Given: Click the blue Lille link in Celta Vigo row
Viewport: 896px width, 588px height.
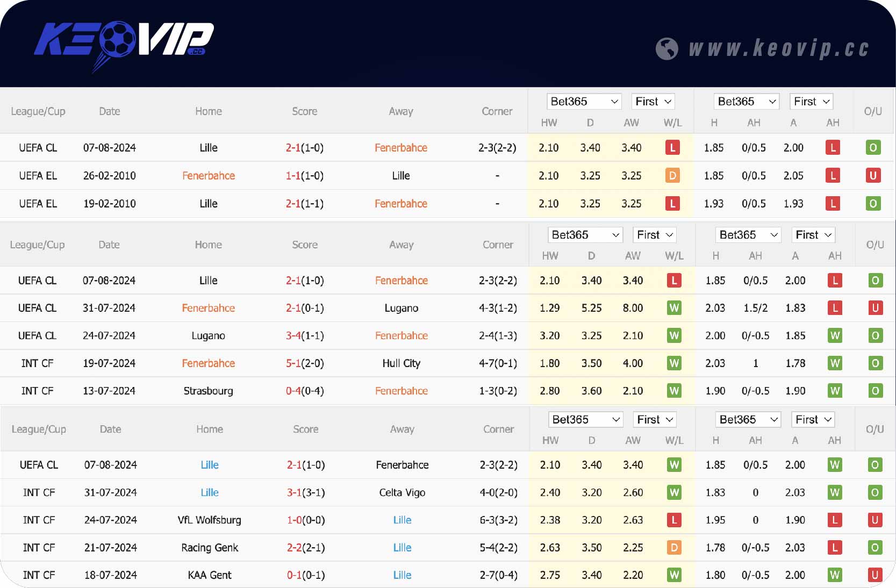Looking at the screenshot, I should (210, 492).
